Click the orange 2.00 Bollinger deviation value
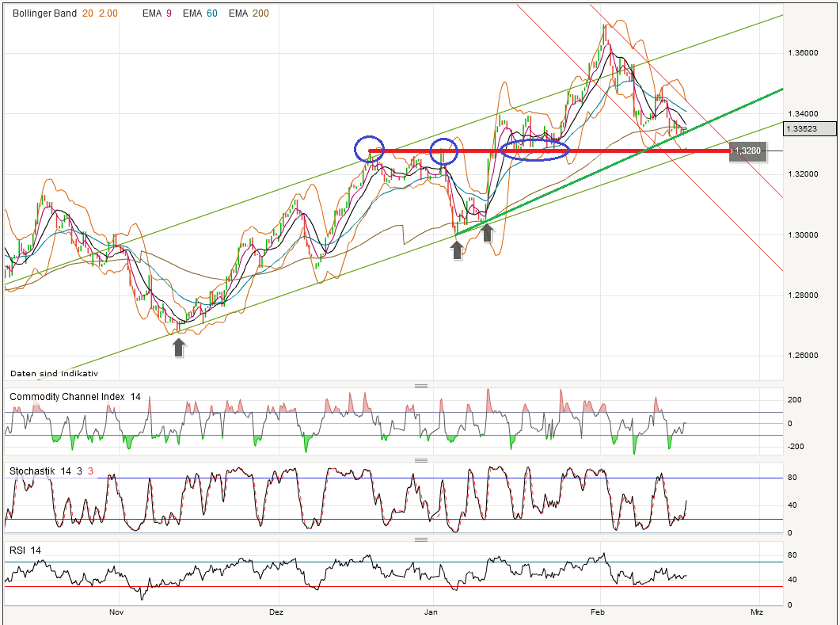The height and width of the screenshot is (625, 840). pyautogui.click(x=107, y=13)
